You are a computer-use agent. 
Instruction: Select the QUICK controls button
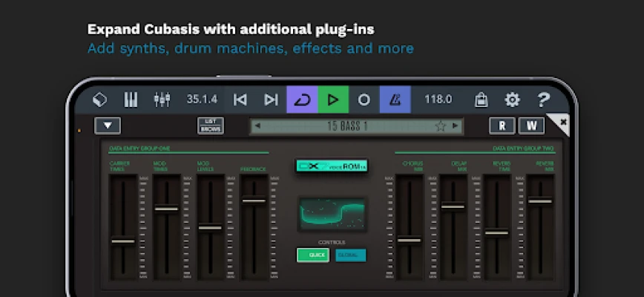point(313,255)
